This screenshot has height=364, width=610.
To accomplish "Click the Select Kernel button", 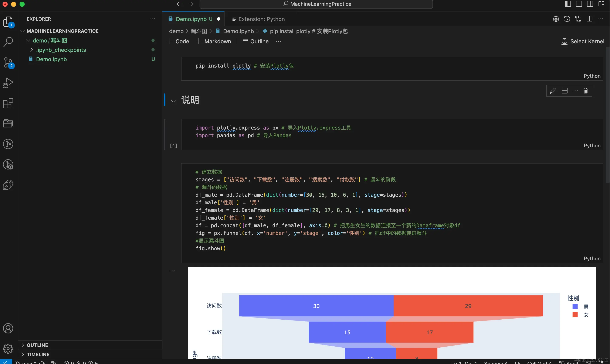I will point(583,41).
